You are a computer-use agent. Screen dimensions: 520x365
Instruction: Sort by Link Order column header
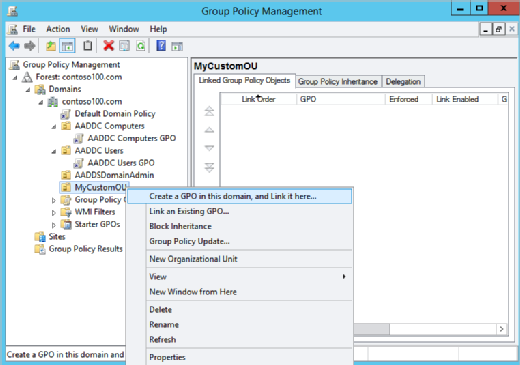[258, 99]
